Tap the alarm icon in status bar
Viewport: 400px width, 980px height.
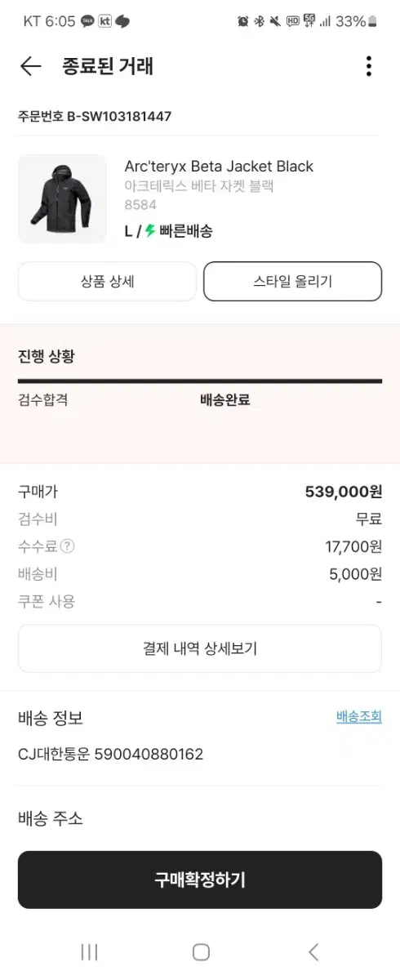[x=243, y=21]
